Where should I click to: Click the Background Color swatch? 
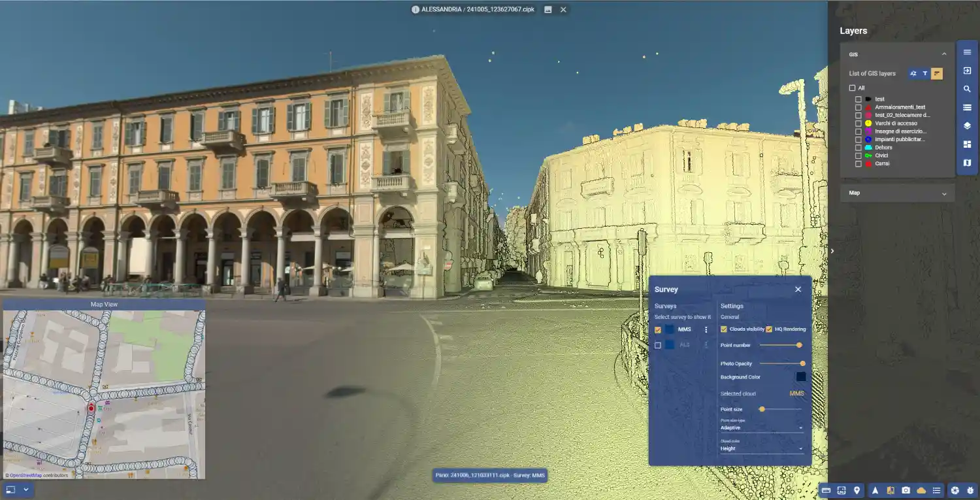pyautogui.click(x=800, y=377)
